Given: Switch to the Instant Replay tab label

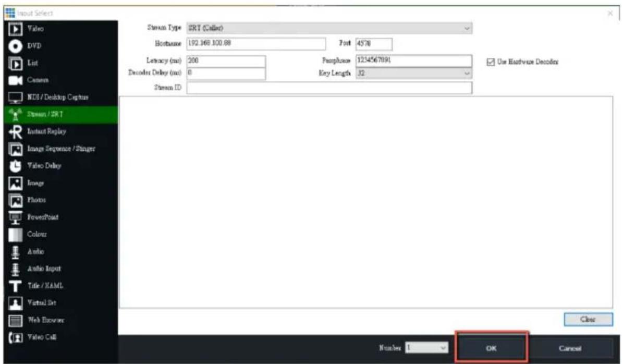Looking at the screenshot, I should [x=47, y=131].
